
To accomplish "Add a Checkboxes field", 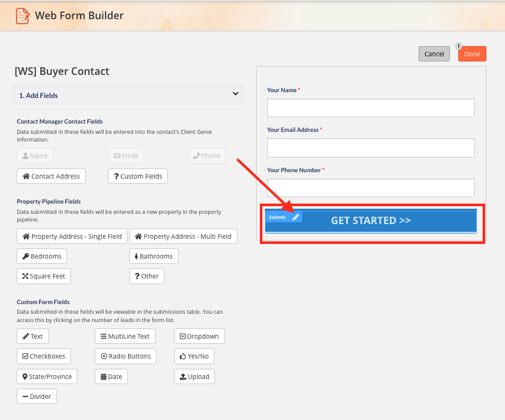I will coord(44,356).
